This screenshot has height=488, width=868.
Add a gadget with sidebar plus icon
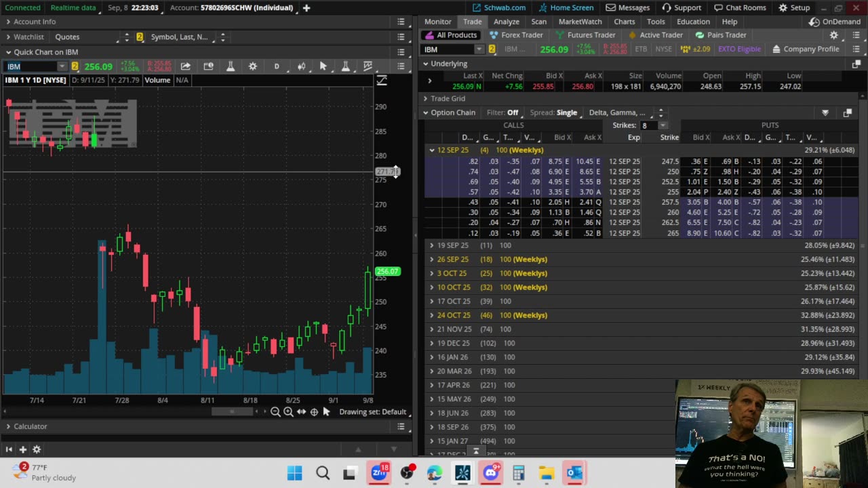click(22, 449)
